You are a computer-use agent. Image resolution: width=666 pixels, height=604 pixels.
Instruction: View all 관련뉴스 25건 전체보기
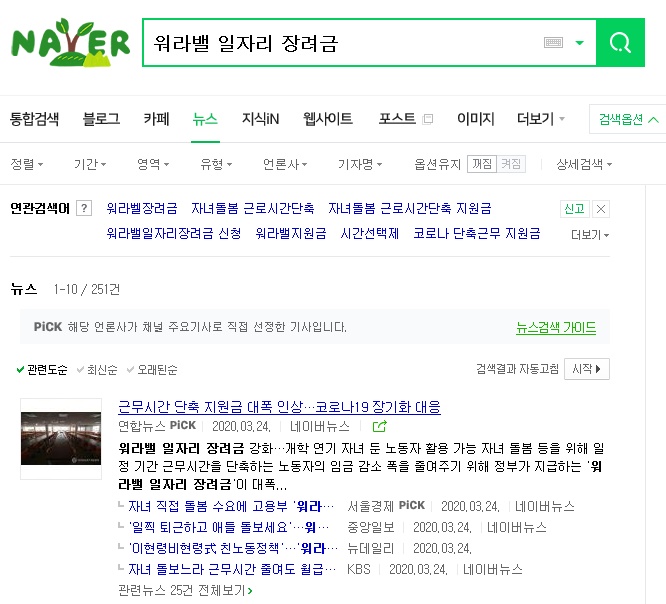(185, 590)
